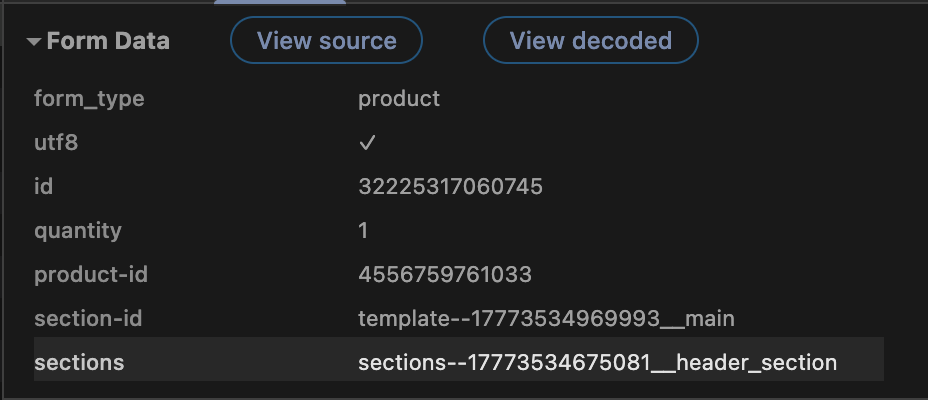Image resolution: width=928 pixels, height=400 pixels.
Task: Click the quantity value 1
Action: pos(363,231)
